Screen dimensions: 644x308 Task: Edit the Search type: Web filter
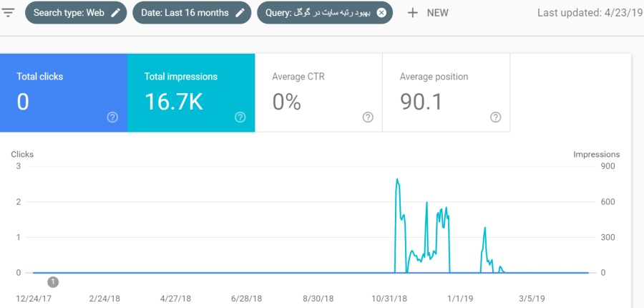pos(116,13)
